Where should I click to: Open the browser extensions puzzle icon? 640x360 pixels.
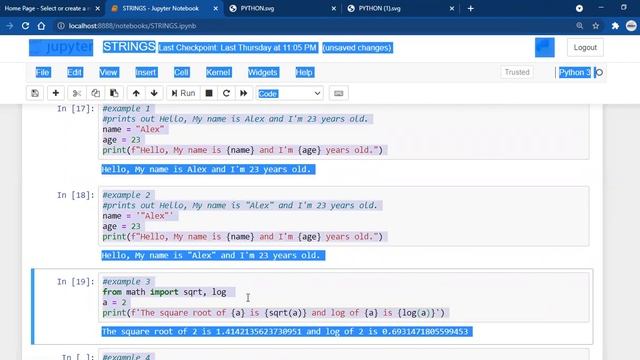pyautogui.click(x=615, y=26)
